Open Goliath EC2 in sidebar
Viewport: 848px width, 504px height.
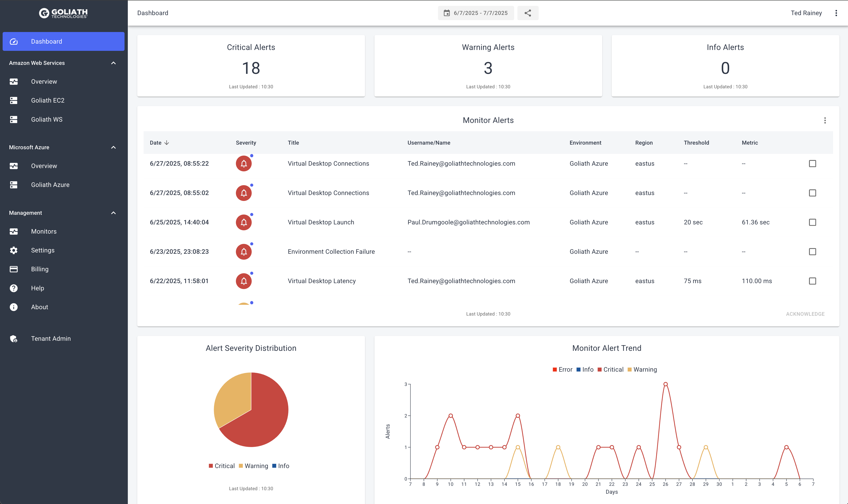coord(64,101)
